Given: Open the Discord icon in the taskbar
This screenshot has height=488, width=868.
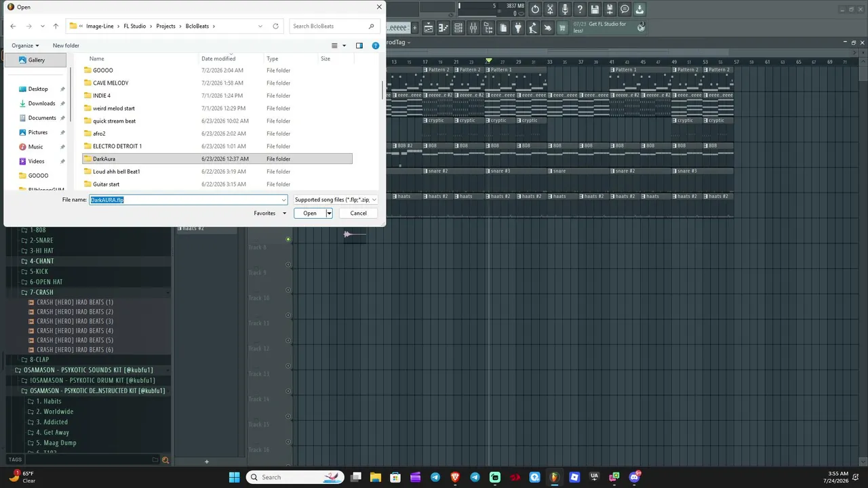Looking at the screenshot, I should pos(635,477).
